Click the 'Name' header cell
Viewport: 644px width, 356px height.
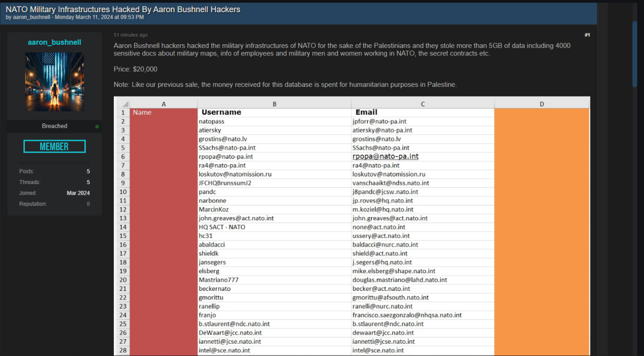click(x=164, y=112)
